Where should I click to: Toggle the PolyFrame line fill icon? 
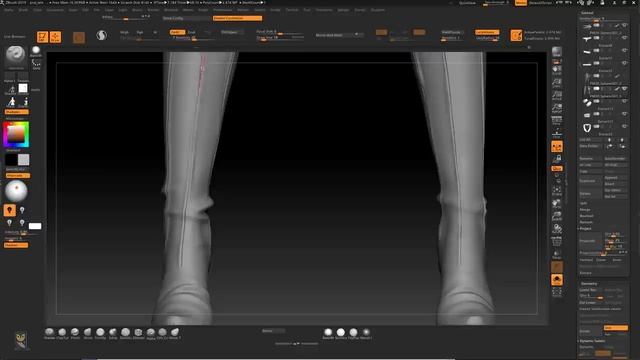coord(557,242)
